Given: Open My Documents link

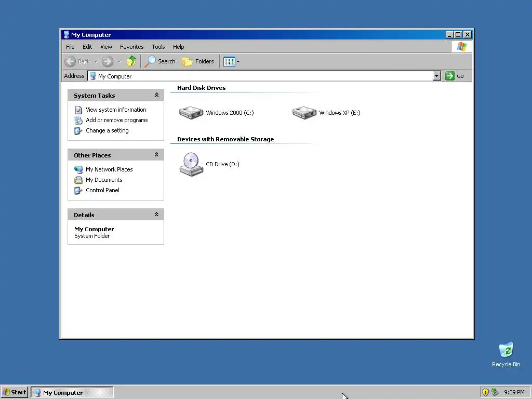Looking at the screenshot, I should 104,180.
